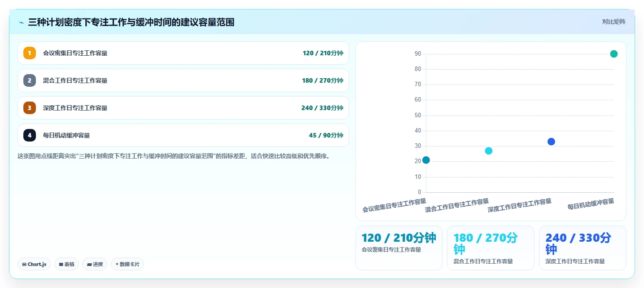Open the 180 / 270分钟 data card

pyautogui.click(x=491, y=248)
